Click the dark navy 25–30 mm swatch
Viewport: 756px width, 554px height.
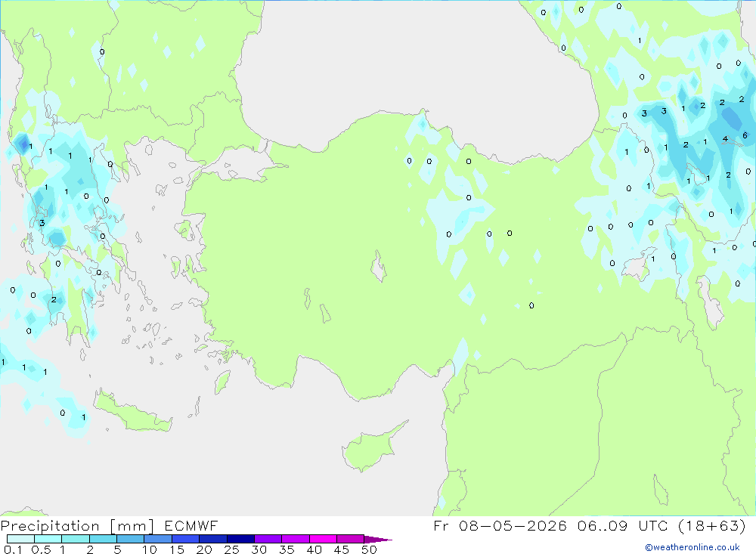point(240,539)
